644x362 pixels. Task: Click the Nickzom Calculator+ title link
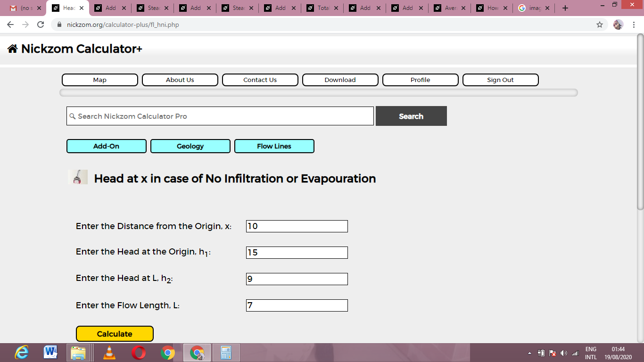pyautogui.click(x=82, y=49)
